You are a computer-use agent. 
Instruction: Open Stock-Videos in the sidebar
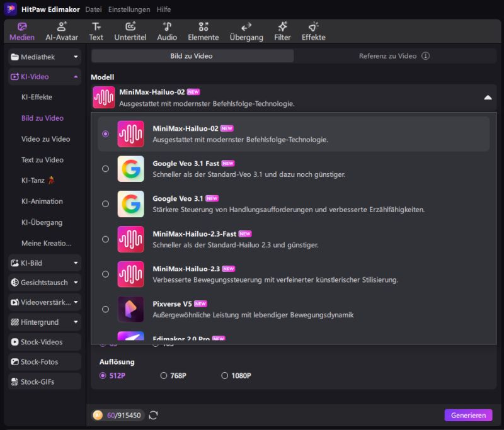click(45, 342)
